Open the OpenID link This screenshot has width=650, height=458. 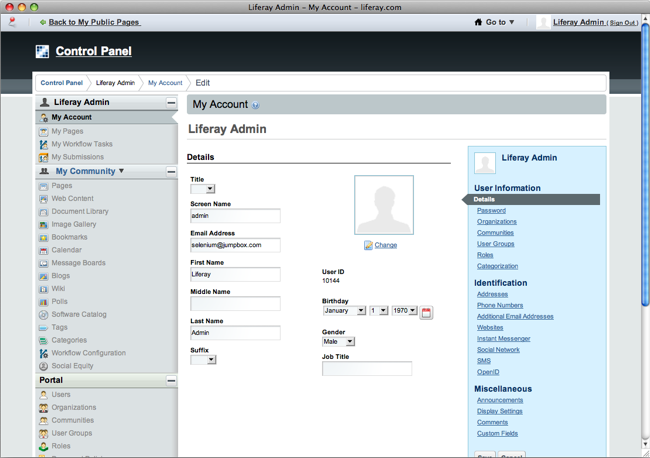(488, 372)
